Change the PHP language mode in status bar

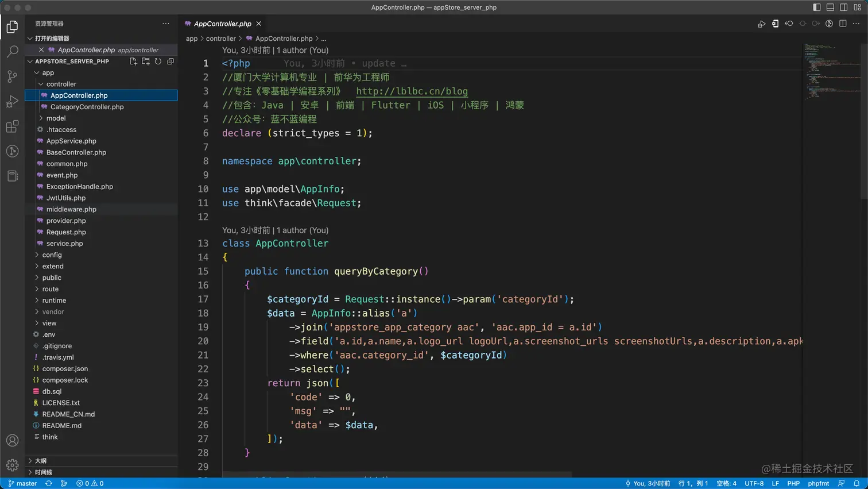tap(793, 484)
